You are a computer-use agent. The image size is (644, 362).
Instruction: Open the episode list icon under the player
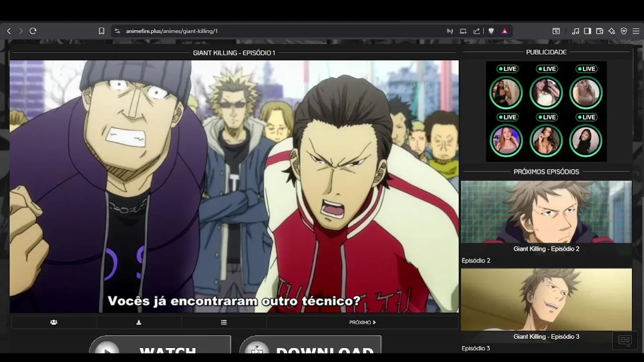tap(224, 322)
